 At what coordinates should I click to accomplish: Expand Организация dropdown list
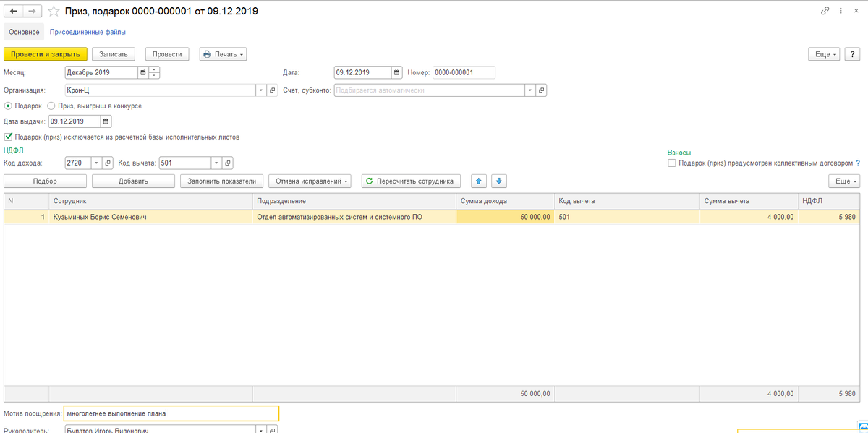point(261,90)
